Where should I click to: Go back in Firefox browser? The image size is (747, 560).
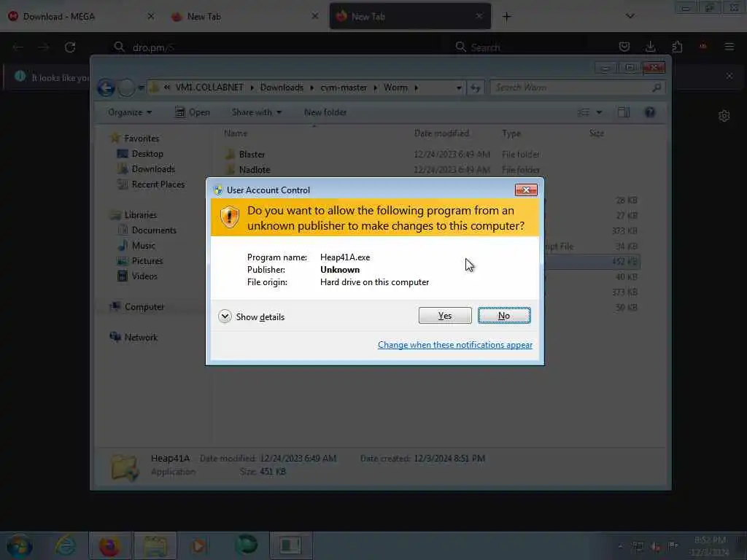pyautogui.click(x=18, y=47)
